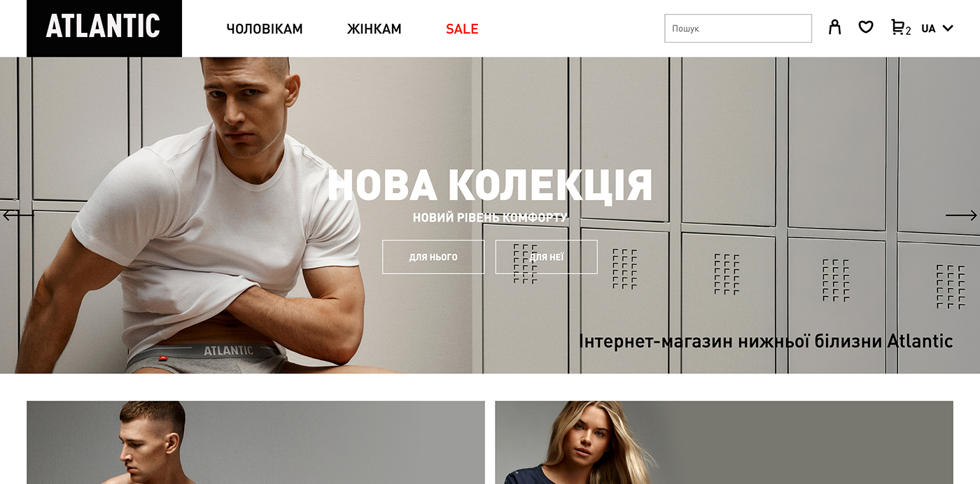Open the ЖІНКАМ menu
980x484 pixels.
point(374,29)
